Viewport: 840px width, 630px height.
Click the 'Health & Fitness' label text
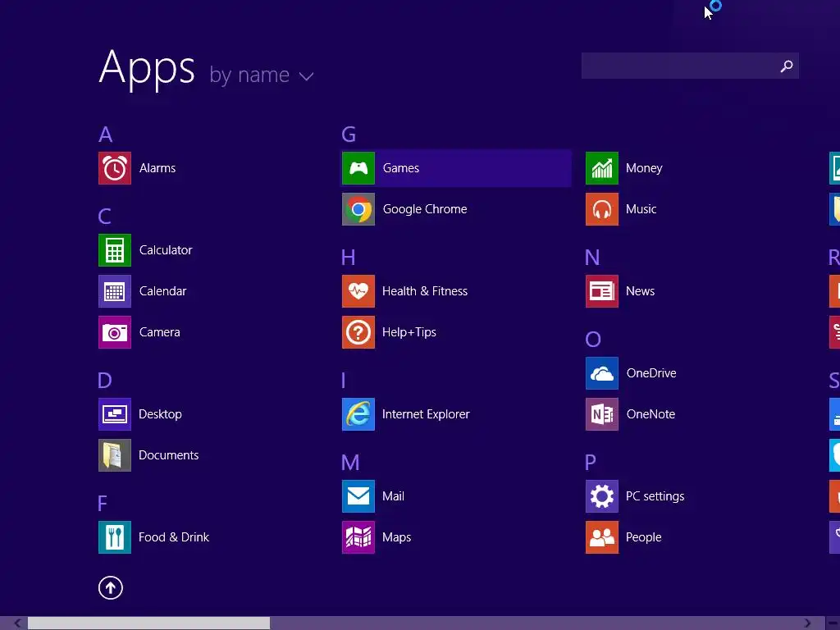[425, 291]
